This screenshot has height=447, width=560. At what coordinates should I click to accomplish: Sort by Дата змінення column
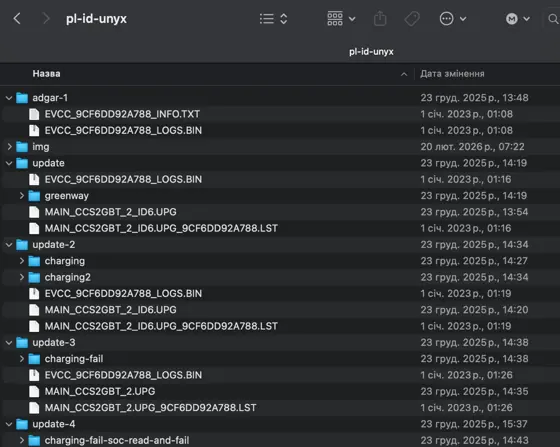[452, 74]
